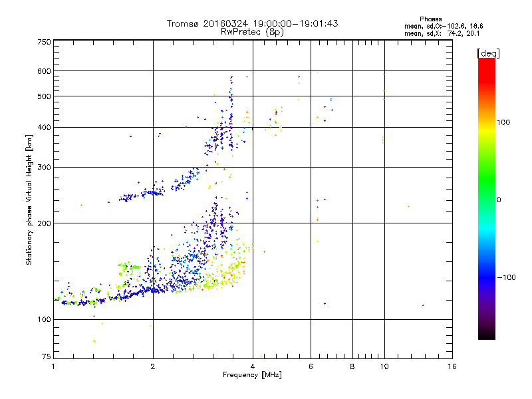Click the colorbar tick label '0'
Image resolution: width=532 pixels, height=399 pixels.
click(499, 200)
